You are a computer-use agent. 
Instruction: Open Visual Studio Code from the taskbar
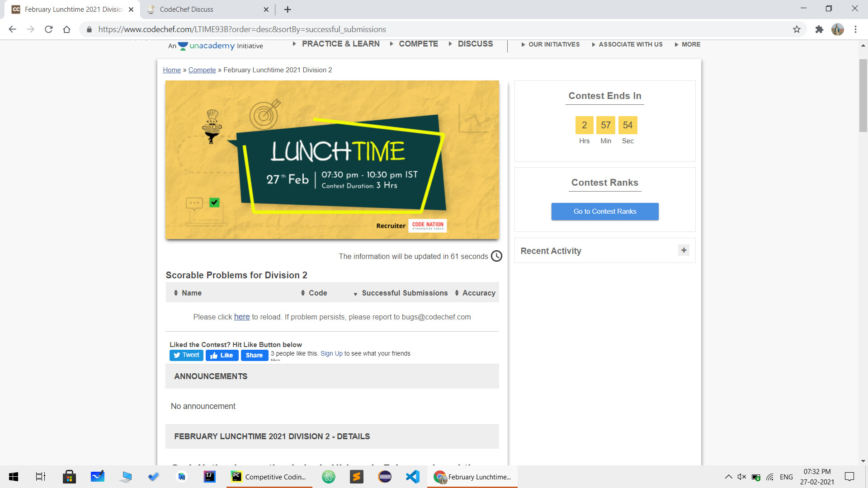[x=412, y=477]
